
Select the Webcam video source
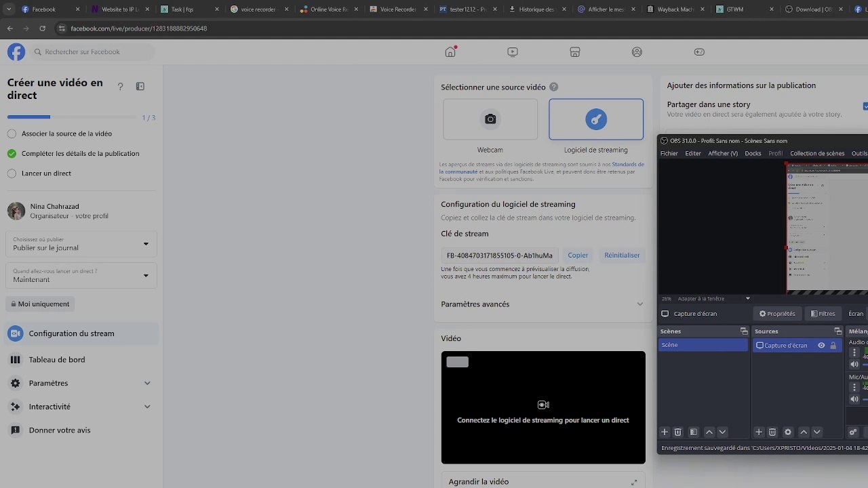click(x=490, y=119)
